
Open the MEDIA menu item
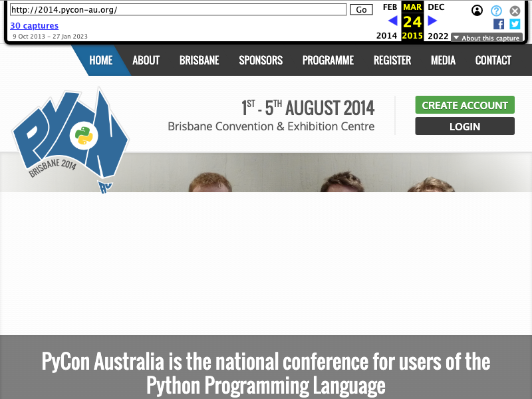[443, 60]
